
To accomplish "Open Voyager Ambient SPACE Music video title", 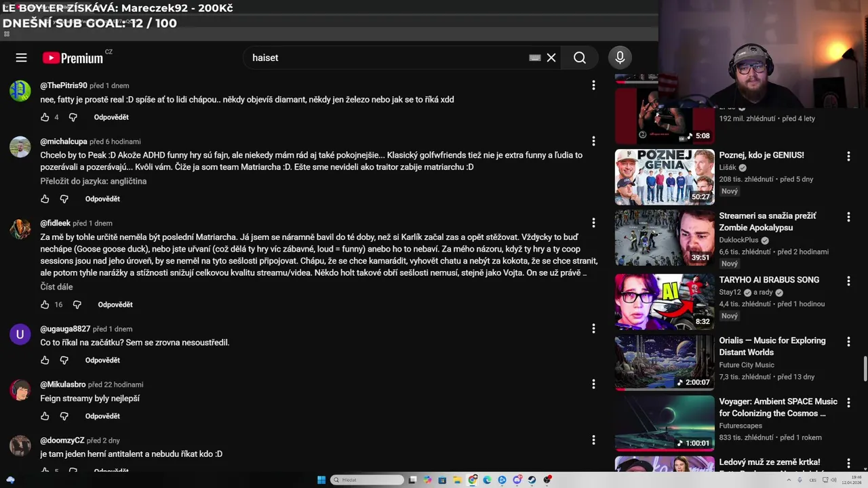I will pos(778,407).
